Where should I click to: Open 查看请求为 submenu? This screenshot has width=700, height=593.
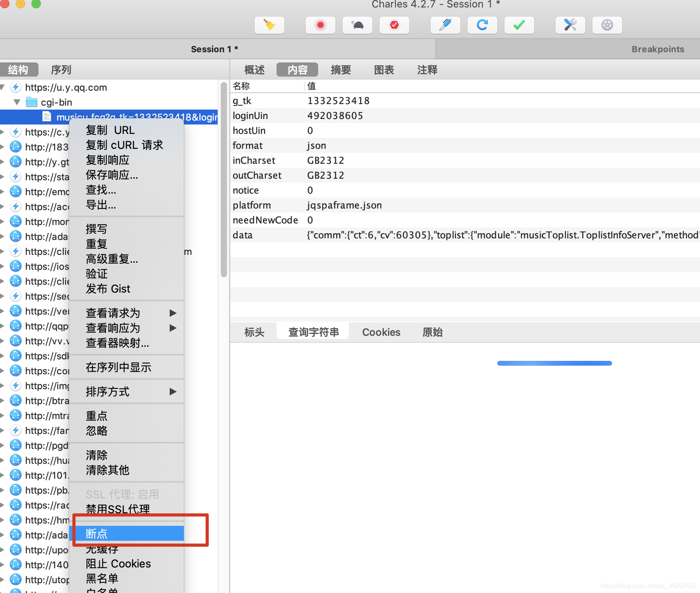tap(126, 313)
